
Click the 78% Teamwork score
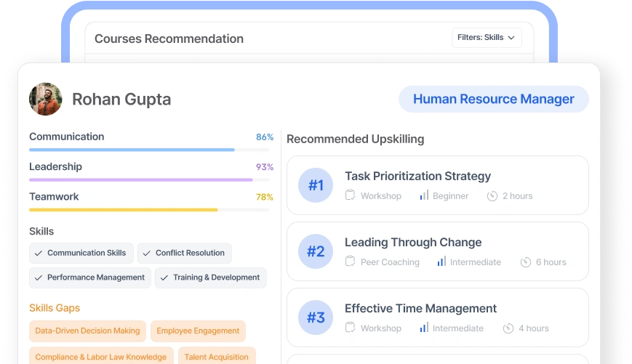[x=265, y=197]
